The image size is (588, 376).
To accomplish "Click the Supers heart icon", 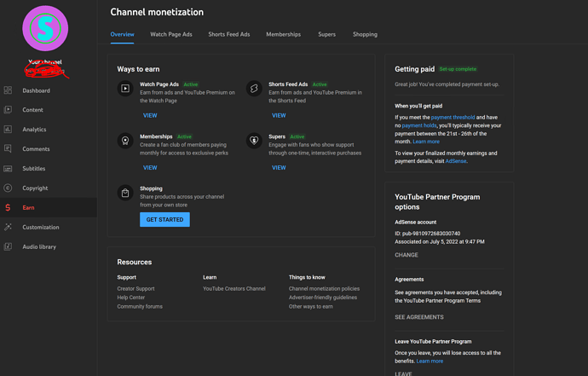I will [254, 141].
